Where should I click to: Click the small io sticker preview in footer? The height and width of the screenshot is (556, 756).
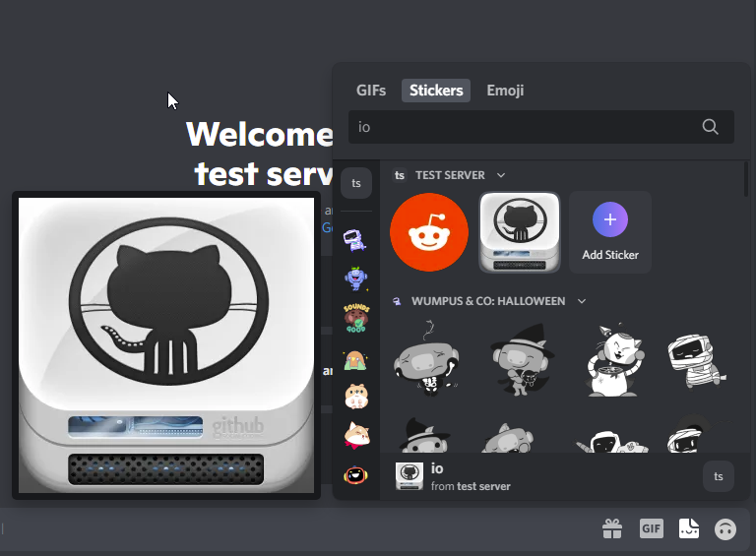pyautogui.click(x=409, y=476)
